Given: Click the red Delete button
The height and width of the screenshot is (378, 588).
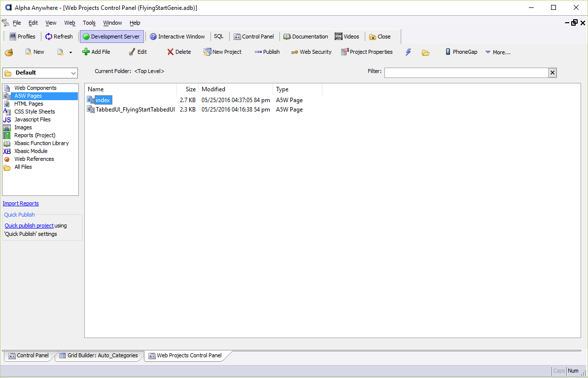Looking at the screenshot, I should pos(179,52).
